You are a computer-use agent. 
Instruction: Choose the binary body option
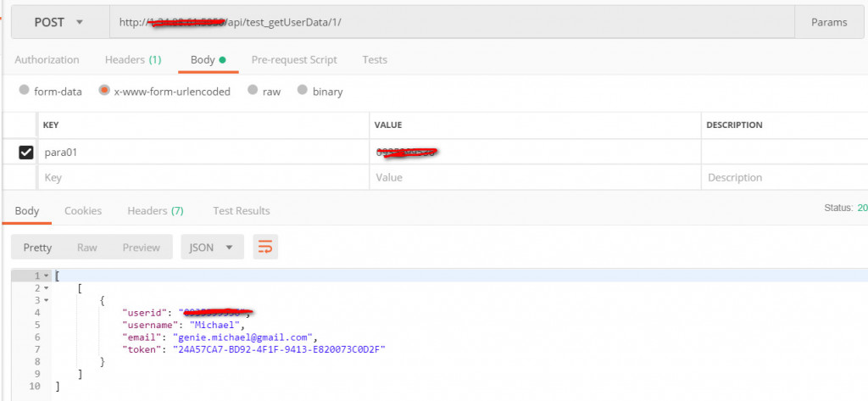click(303, 90)
